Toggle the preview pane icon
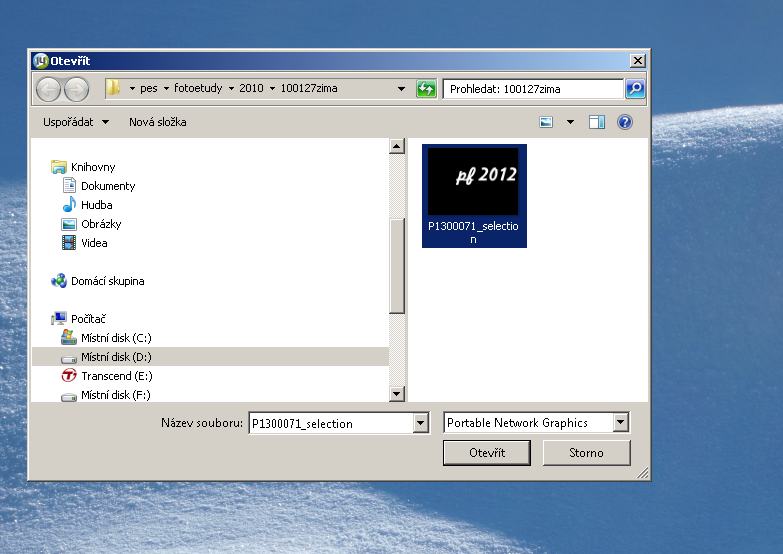783x554 pixels. pos(597,122)
